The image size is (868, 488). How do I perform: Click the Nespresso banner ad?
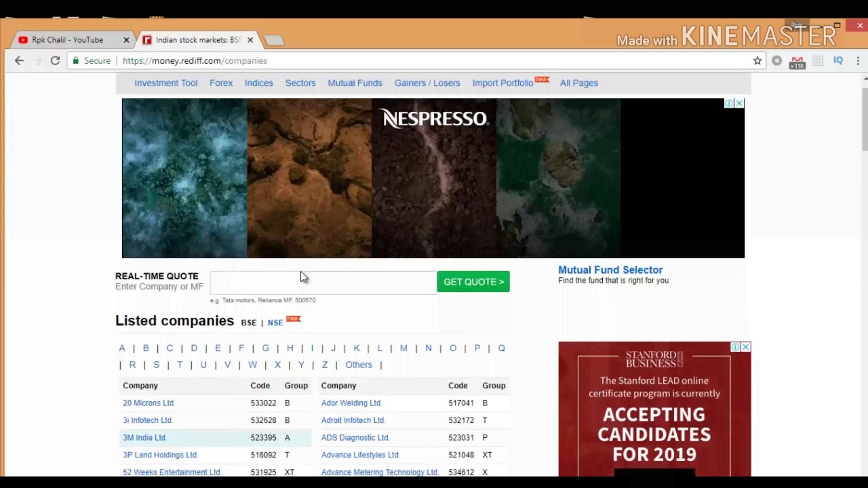click(433, 178)
